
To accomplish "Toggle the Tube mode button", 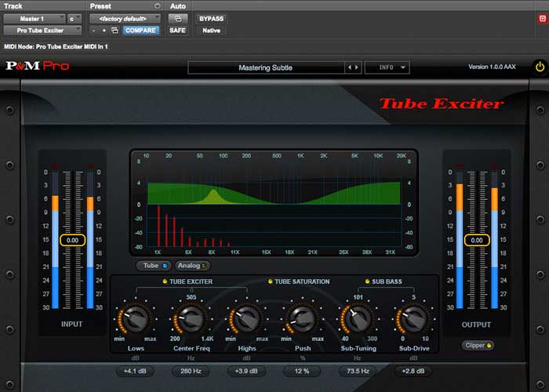I will click(154, 266).
